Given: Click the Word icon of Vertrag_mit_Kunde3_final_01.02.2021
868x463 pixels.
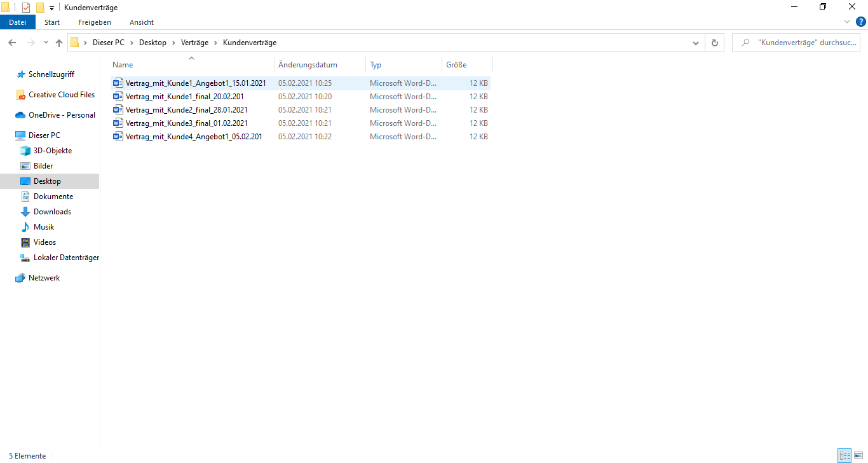Looking at the screenshot, I should 118,123.
